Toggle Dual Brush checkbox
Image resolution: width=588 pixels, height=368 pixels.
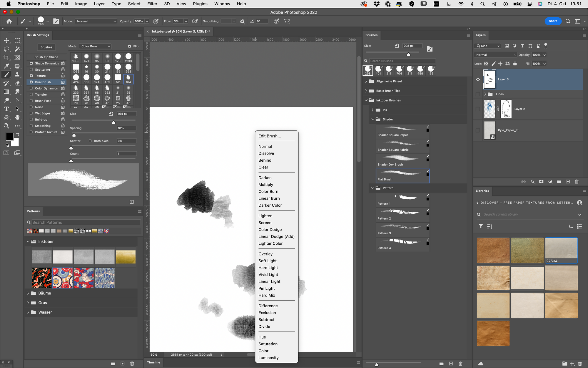pyautogui.click(x=31, y=82)
